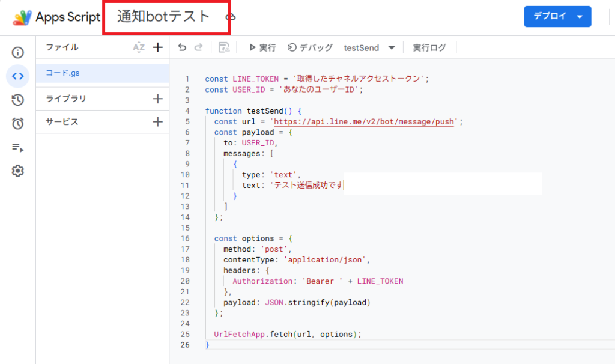
Task: Click the Authorization header key
Action: click(x=262, y=281)
